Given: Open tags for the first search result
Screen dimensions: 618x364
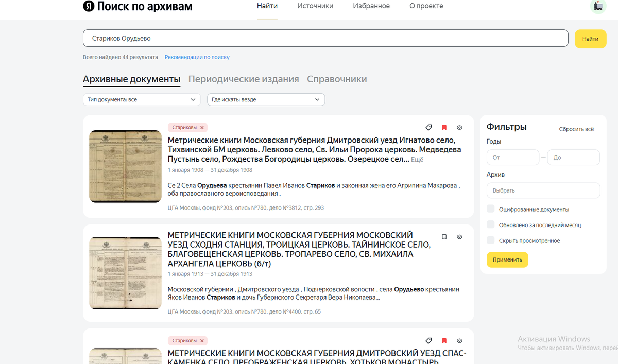Looking at the screenshot, I should (428, 127).
